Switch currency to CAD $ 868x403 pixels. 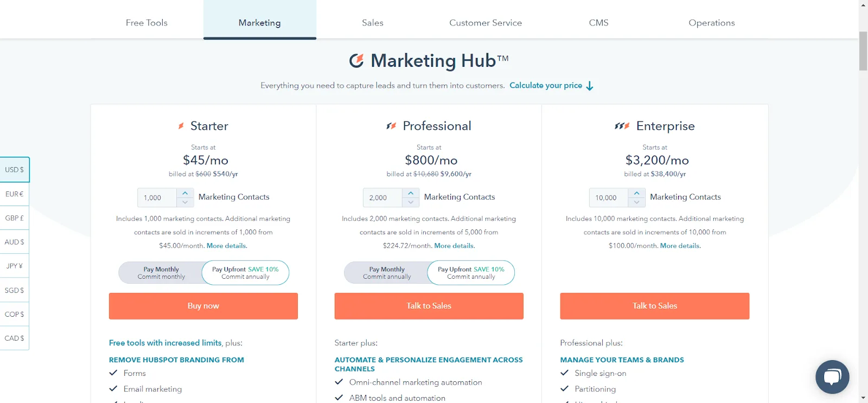coord(15,338)
